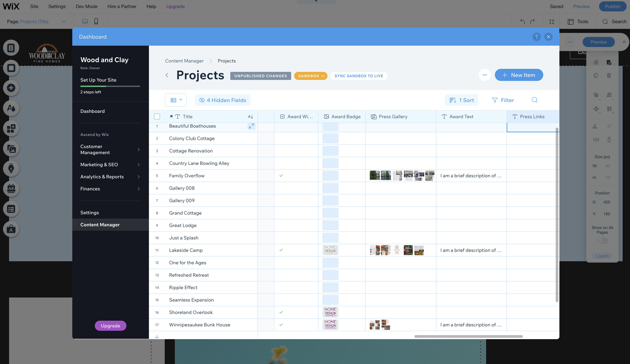630x364 pixels.
Task: Click the back arrow beside Projects title
Action: click(x=167, y=75)
